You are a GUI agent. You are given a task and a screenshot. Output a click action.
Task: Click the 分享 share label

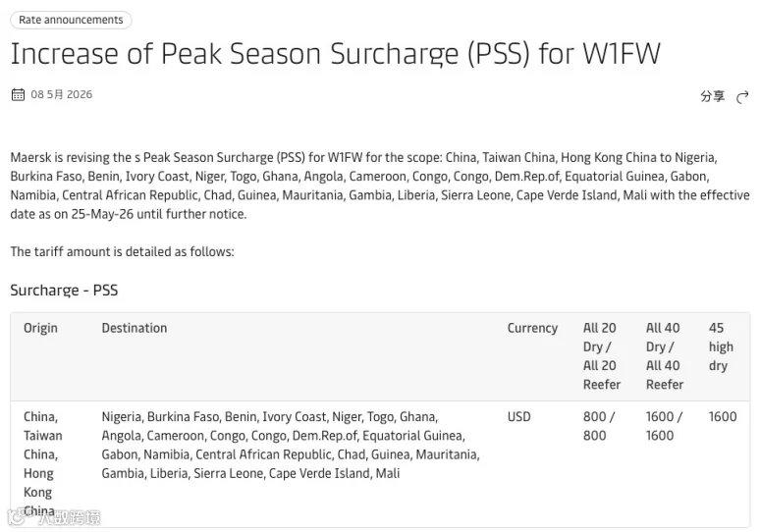tap(712, 96)
